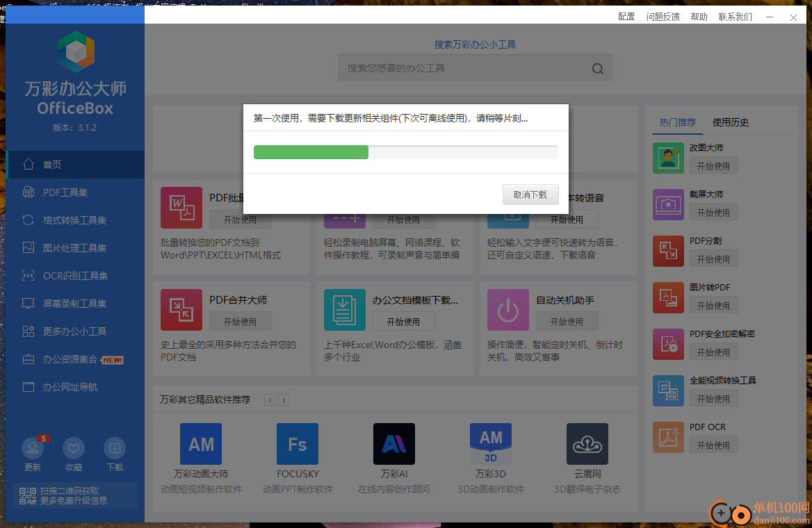Click 搜索万彩办公小工具 heading text
The height and width of the screenshot is (528, 812).
point(475,44)
